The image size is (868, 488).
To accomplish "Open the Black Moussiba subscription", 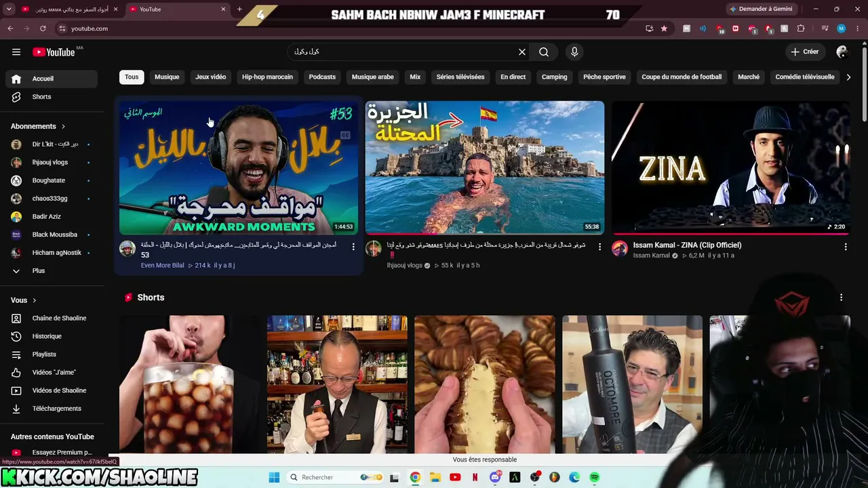I will [52, 235].
